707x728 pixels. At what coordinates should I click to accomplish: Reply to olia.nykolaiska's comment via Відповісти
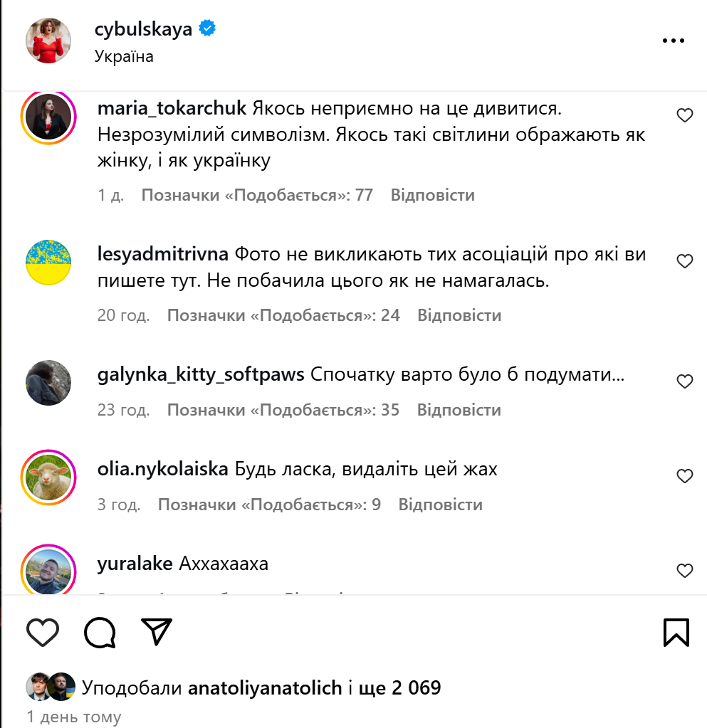coord(441,505)
